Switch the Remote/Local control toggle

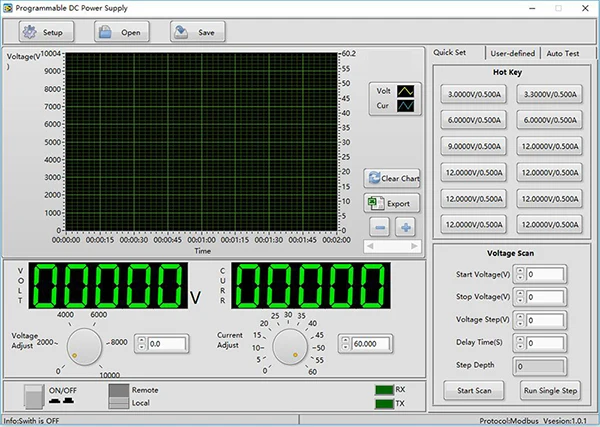click(119, 395)
